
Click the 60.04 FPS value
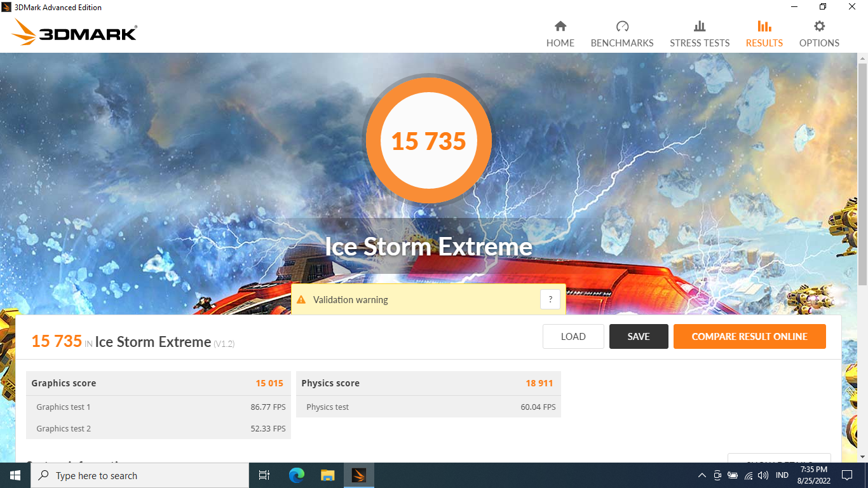point(538,407)
